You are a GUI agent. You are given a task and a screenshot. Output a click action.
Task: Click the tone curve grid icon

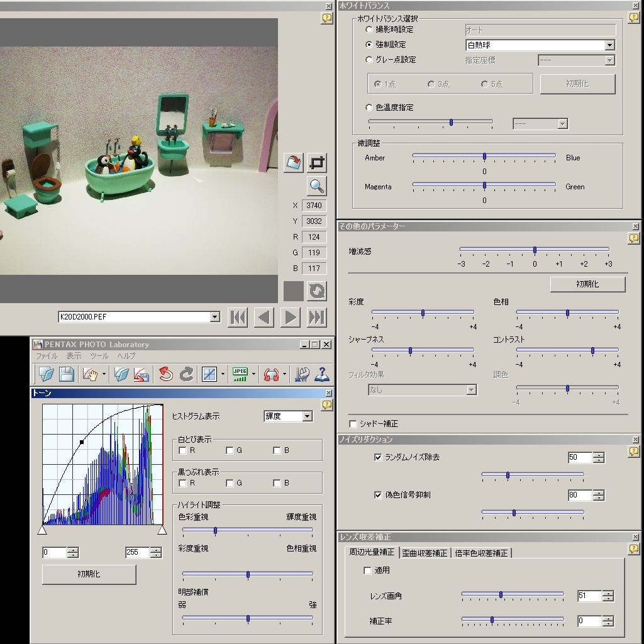[x=209, y=374]
